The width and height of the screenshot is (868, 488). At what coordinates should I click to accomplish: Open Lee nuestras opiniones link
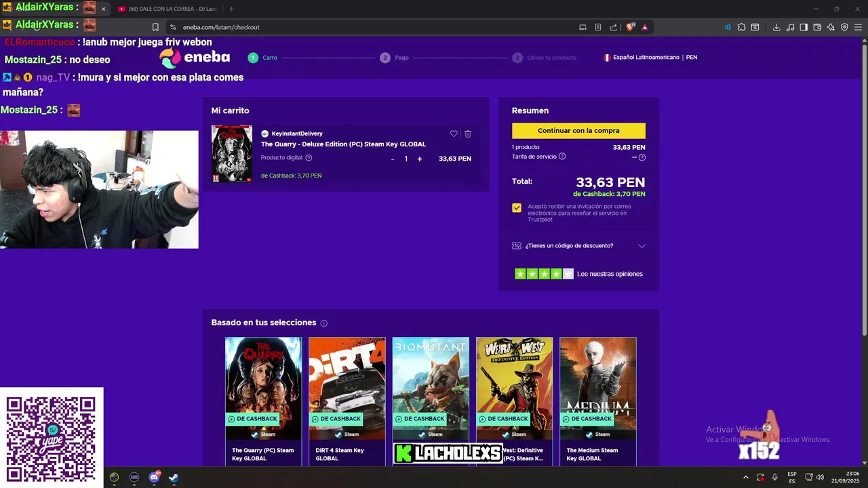(x=610, y=274)
